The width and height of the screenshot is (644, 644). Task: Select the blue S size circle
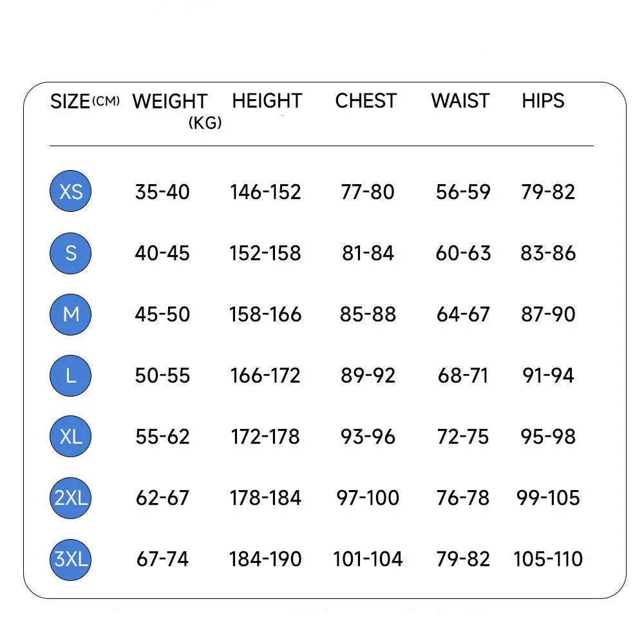(71, 253)
